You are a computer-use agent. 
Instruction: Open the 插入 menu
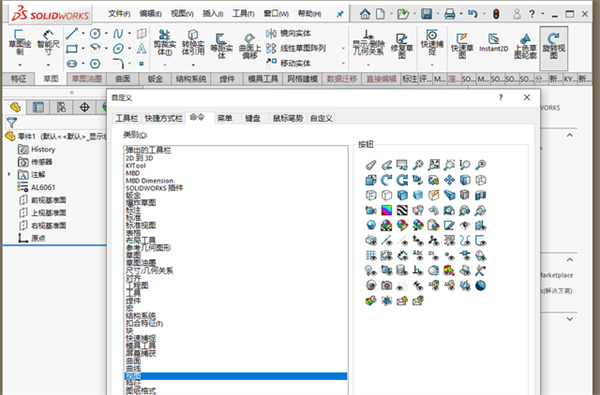(x=213, y=14)
